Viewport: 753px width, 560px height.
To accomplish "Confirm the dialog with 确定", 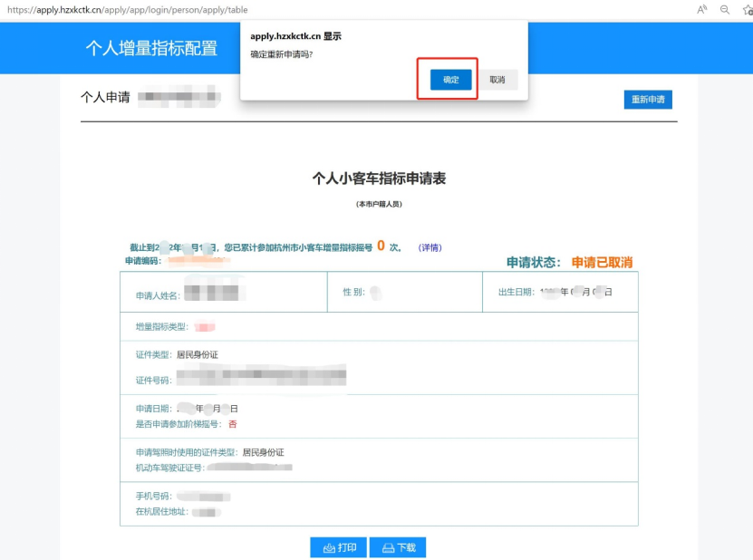I will point(450,80).
